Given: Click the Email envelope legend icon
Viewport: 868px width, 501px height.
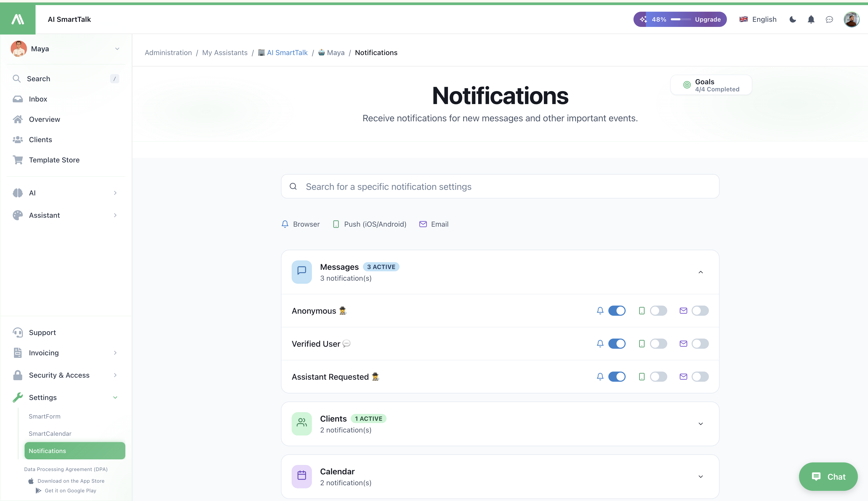Looking at the screenshot, I should click(423, 224).
